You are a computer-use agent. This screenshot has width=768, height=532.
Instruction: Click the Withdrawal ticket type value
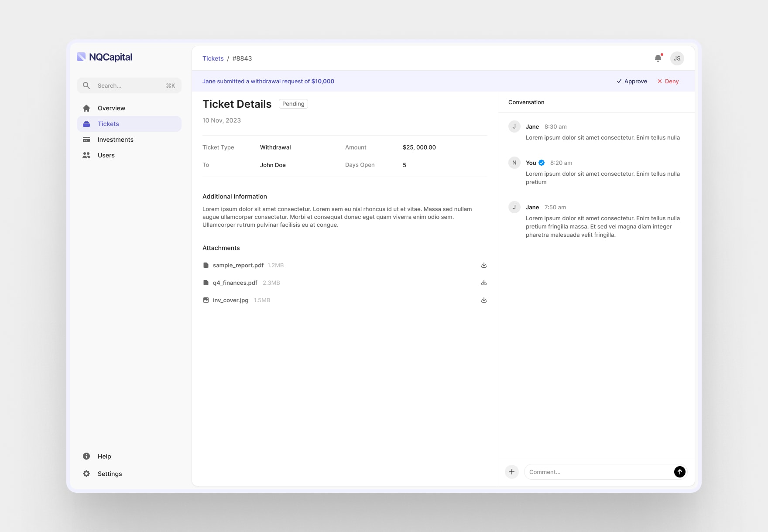tap(275, 147)
